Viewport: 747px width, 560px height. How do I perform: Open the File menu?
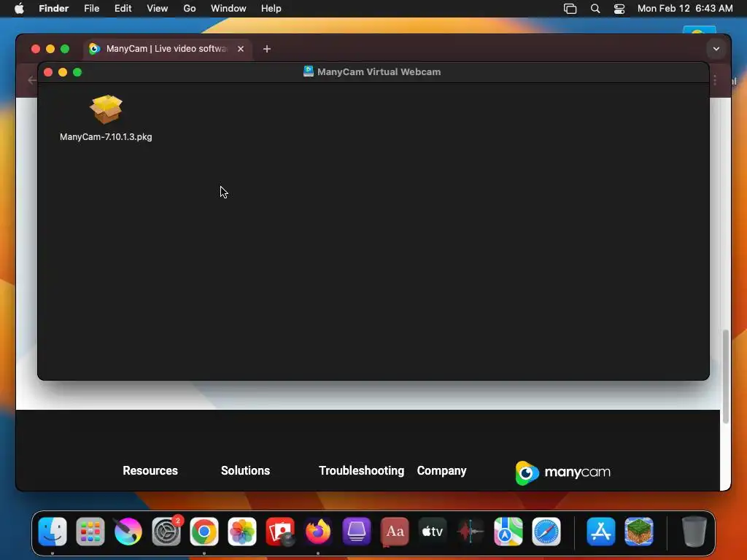(91, 8)
